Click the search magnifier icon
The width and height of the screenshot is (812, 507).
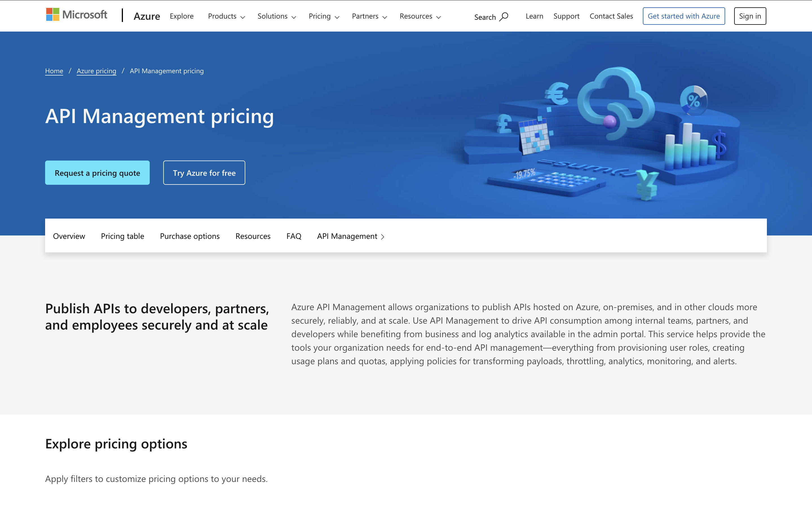click(x=504, y=16)
